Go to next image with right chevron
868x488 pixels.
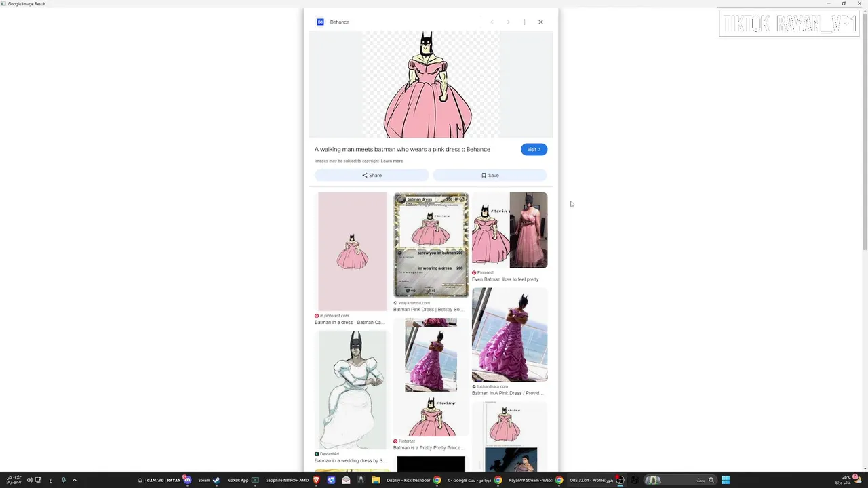[x=508, y=22]
